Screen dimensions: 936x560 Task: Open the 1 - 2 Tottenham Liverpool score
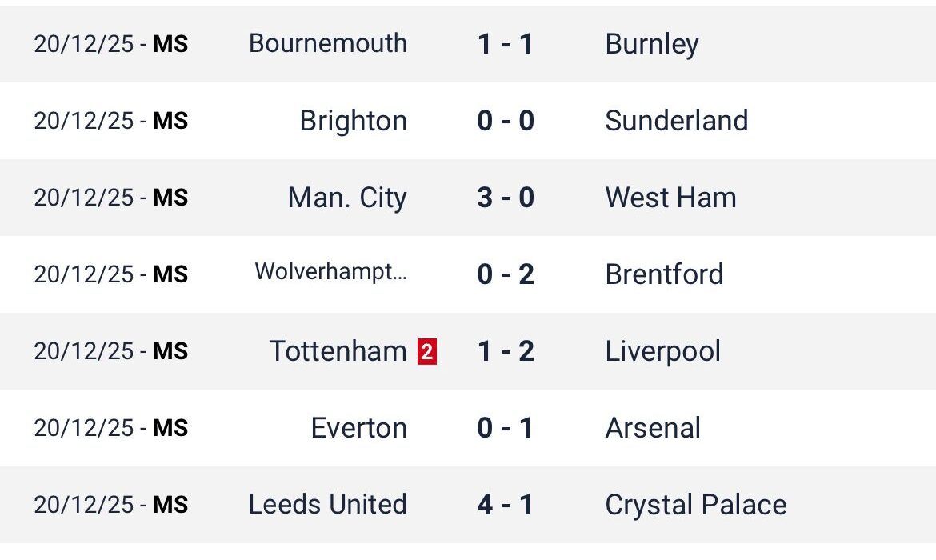point(506,351)
